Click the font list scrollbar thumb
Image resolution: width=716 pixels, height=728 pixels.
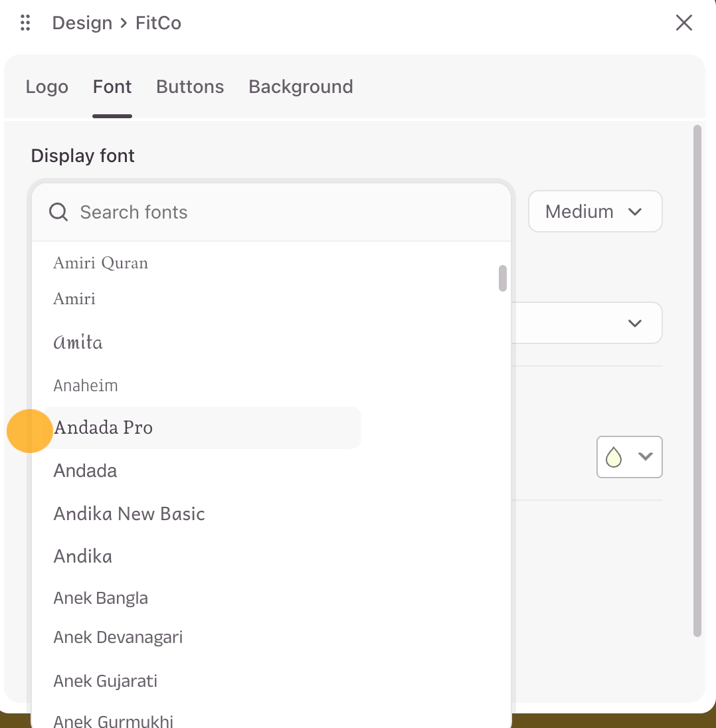coord(502,278)
